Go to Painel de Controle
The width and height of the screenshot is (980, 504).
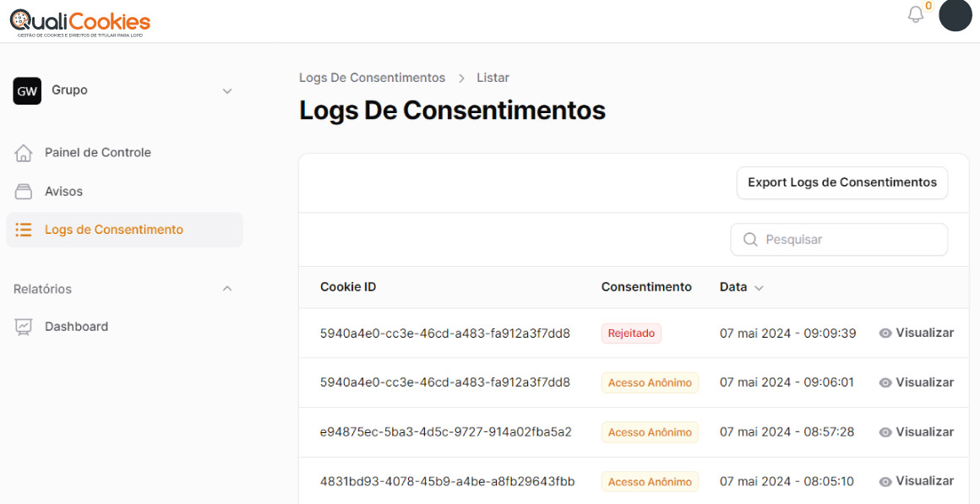click(97, 153)
